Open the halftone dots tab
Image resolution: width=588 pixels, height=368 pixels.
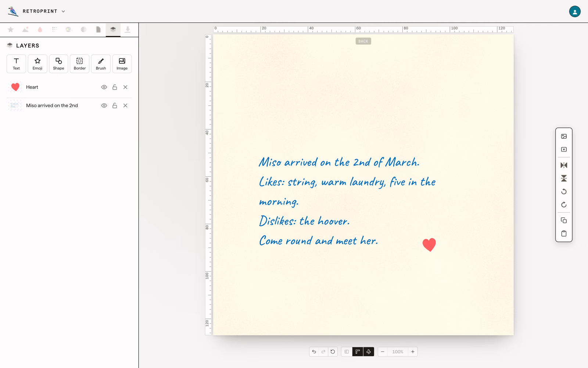pyautogui.click(x=54, y=29)
